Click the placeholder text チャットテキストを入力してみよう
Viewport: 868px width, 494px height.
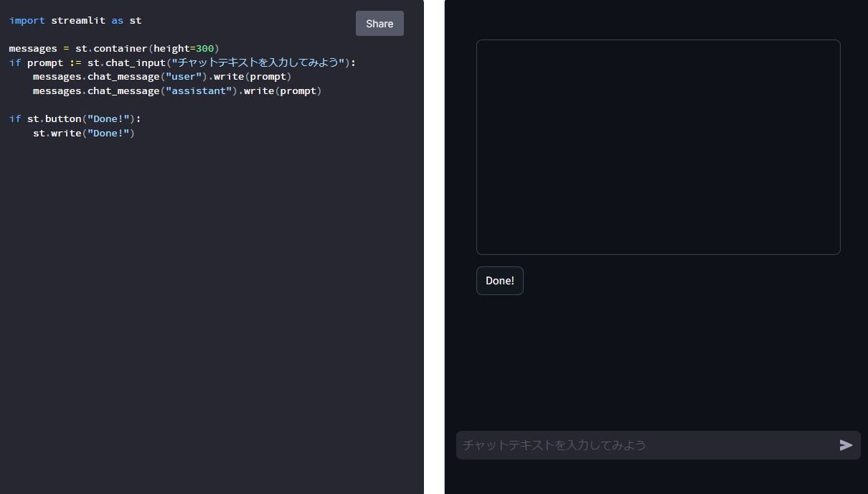(x=554, y=445)
